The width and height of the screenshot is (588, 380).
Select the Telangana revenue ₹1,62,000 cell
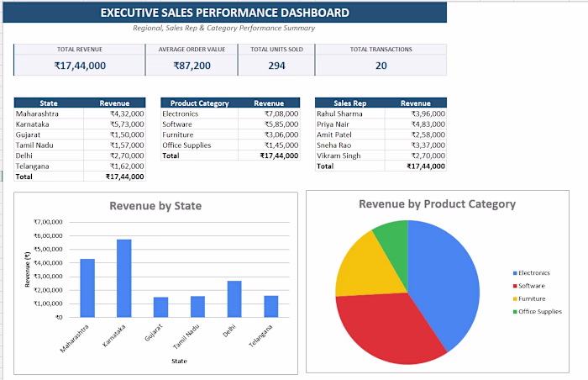point(114,166)
